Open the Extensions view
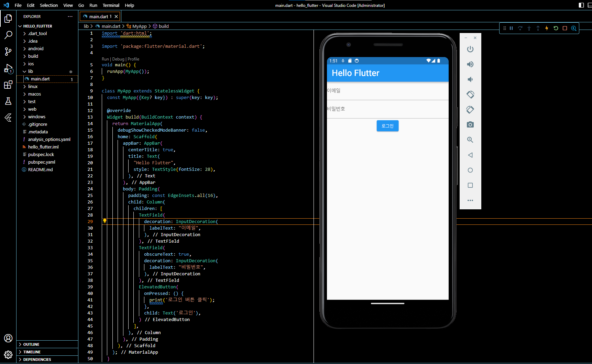 click(8, 85)
